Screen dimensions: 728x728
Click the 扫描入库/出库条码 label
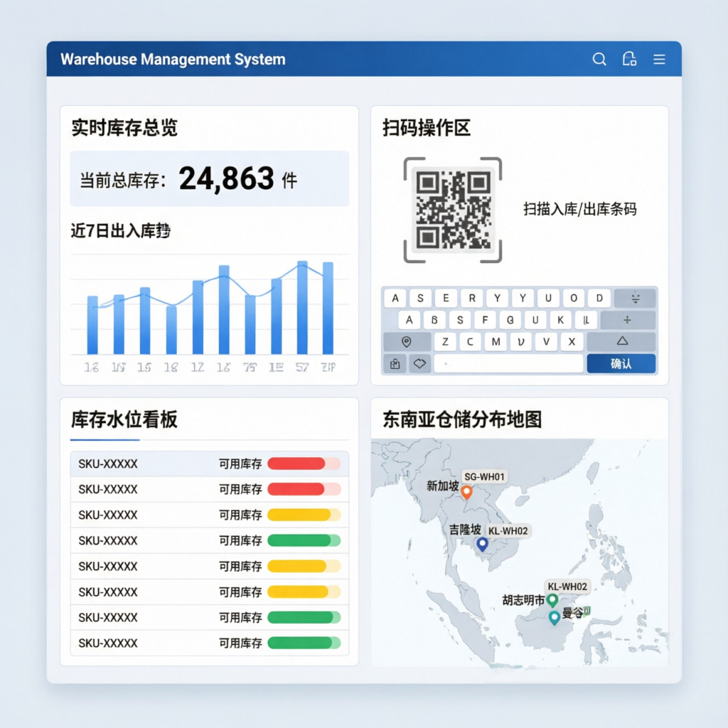pos(580,210)
